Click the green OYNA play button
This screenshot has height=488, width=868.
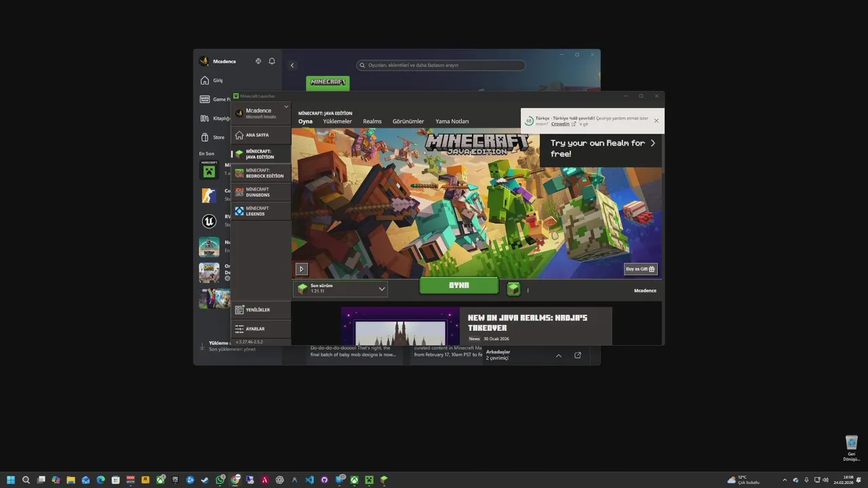click(x=459, y=285)
